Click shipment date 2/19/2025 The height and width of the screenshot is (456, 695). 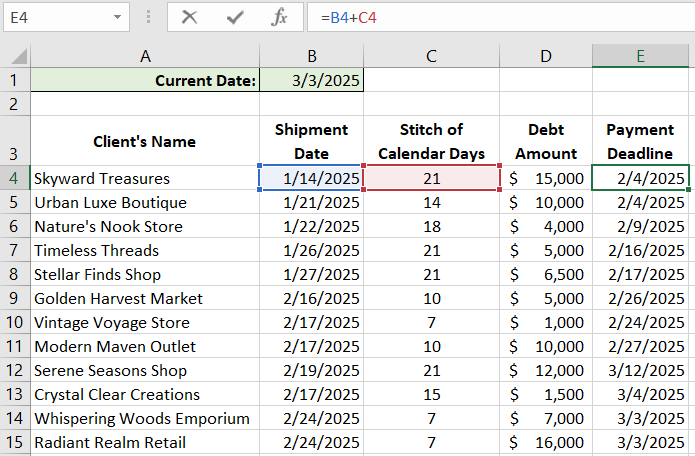point(312,370)
